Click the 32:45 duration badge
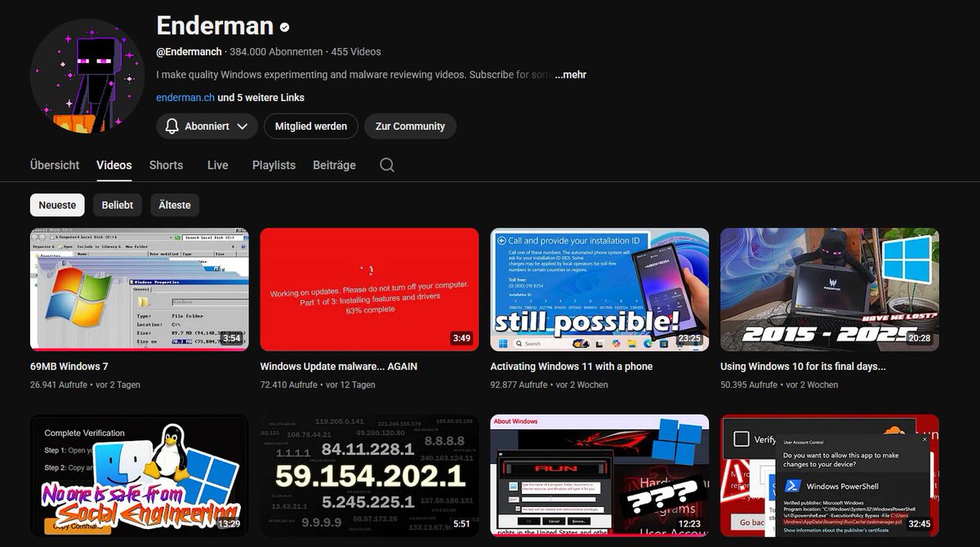 click(920, 524)
